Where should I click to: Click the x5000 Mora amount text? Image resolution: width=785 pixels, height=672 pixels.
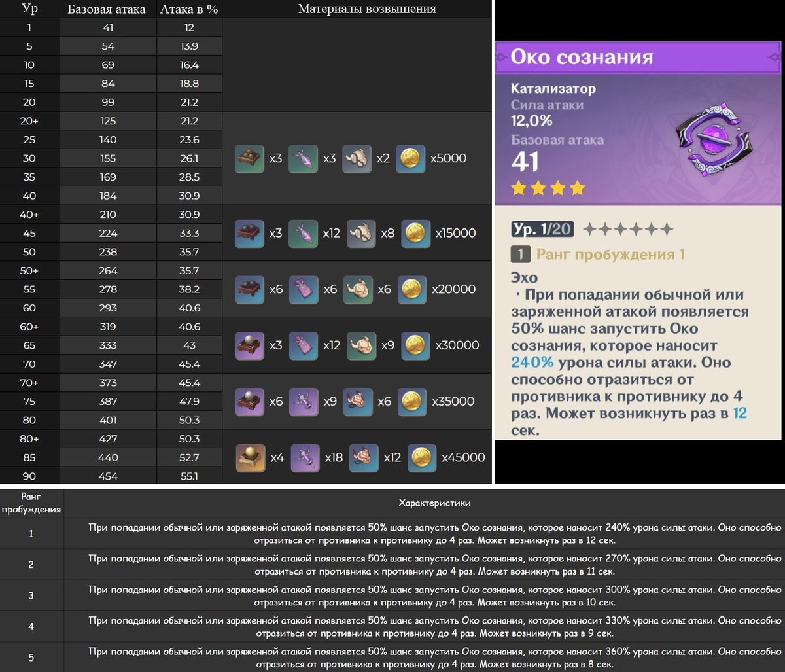(448, 159)
